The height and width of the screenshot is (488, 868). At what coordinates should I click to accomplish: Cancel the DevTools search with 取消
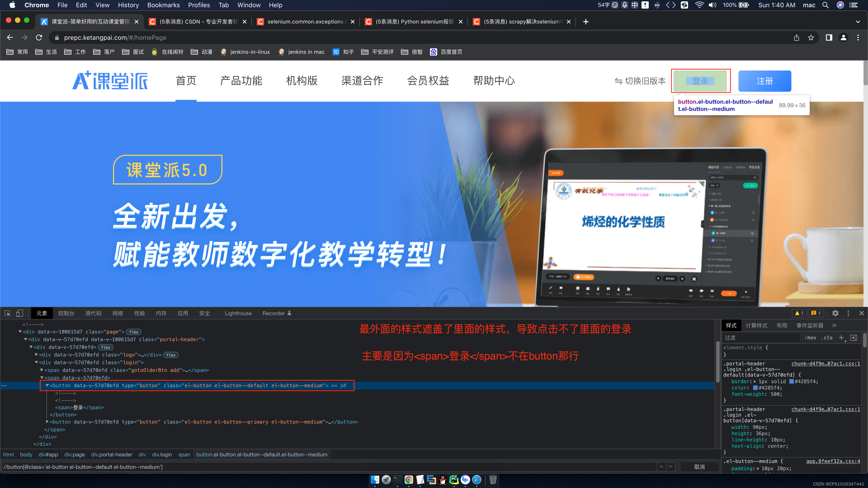click(x=699, y=467)
